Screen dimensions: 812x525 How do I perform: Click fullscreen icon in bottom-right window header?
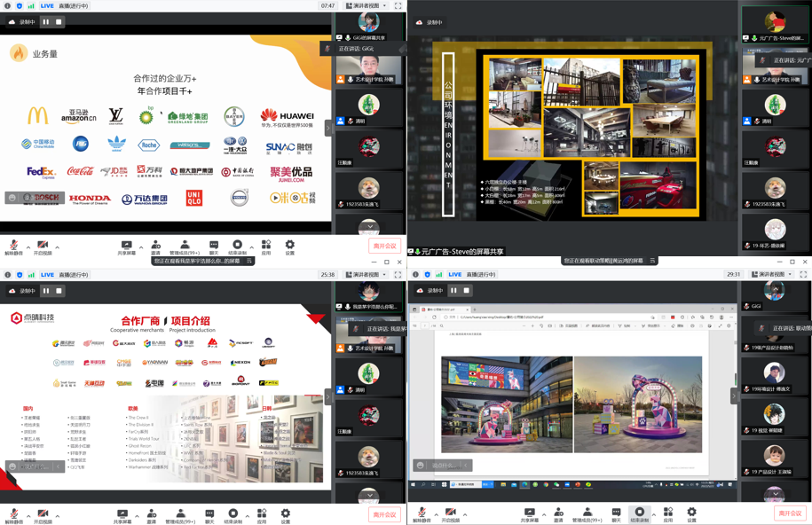coord(803,275)
